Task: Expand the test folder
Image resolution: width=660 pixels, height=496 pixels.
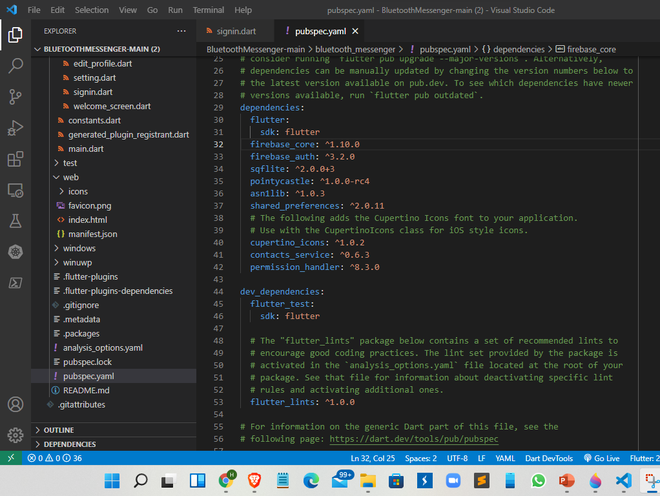Action: 70,162
